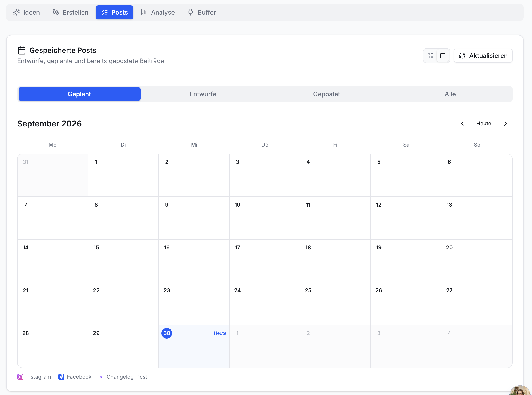Click the Heute button beside month arrows
The image size is (532, 395).
(x=484, y=124)
